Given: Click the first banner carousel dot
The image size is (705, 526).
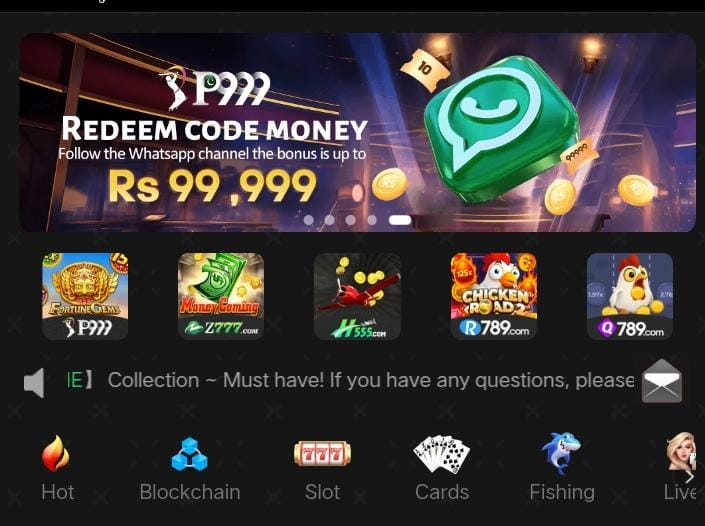Looking at the screenshot, I should [308, 220].
